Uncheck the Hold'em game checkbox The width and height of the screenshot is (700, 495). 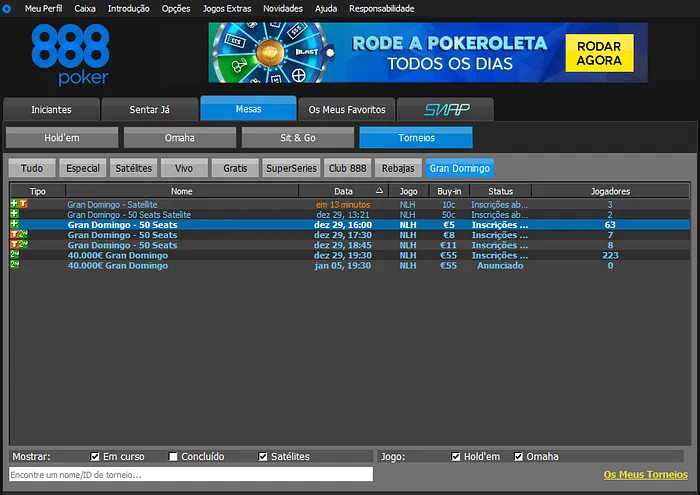(456, 456)
